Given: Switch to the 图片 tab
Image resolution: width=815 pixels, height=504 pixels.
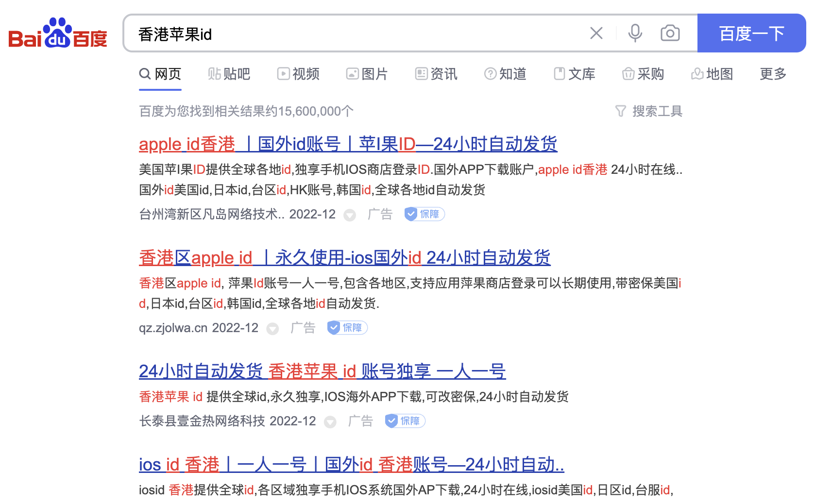Looking at the screenshot, I should (367, 74).
